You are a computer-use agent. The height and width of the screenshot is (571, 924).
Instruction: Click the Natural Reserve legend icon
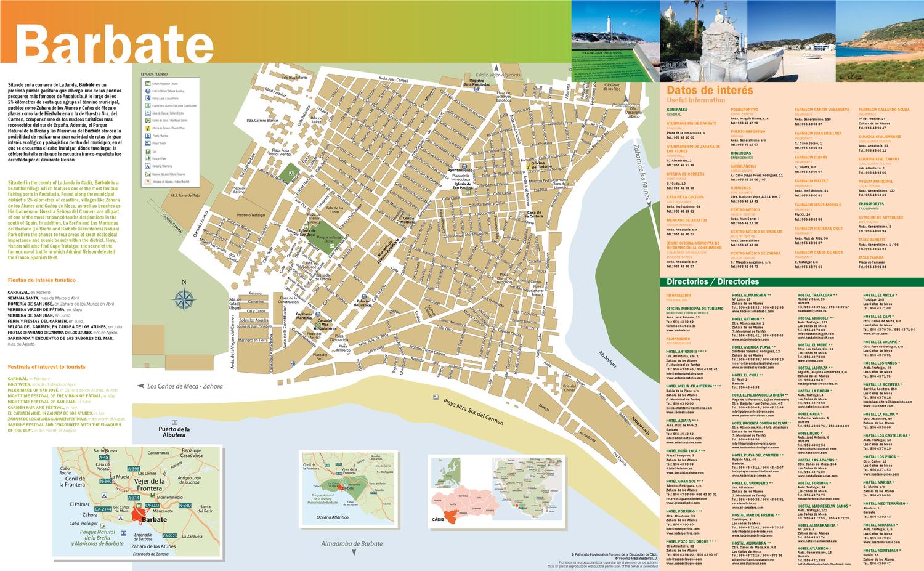coord(148,174)
